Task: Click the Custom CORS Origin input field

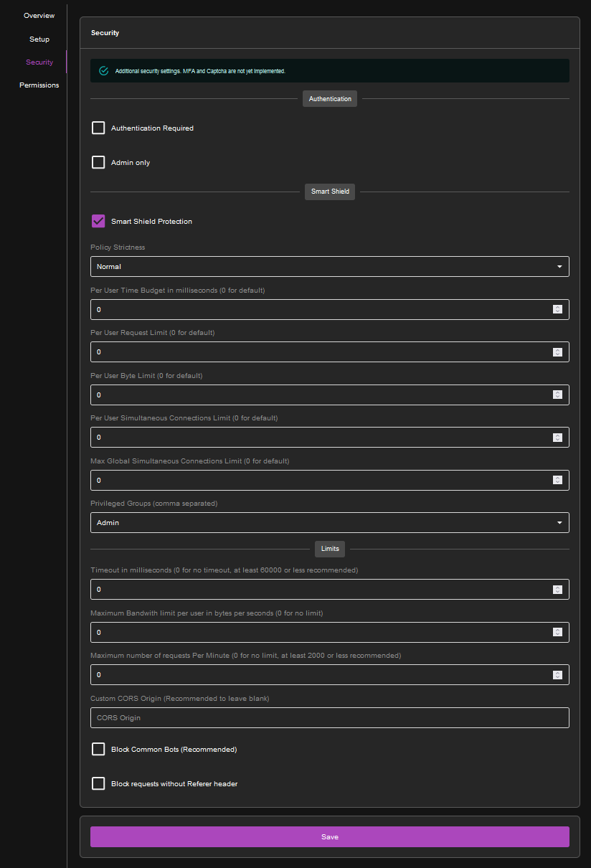Action: click(x=330, y=717)
